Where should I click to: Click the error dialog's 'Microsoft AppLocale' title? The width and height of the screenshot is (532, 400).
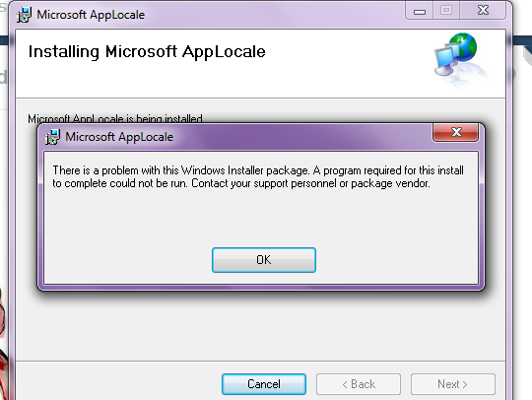[x=119, y=137]
